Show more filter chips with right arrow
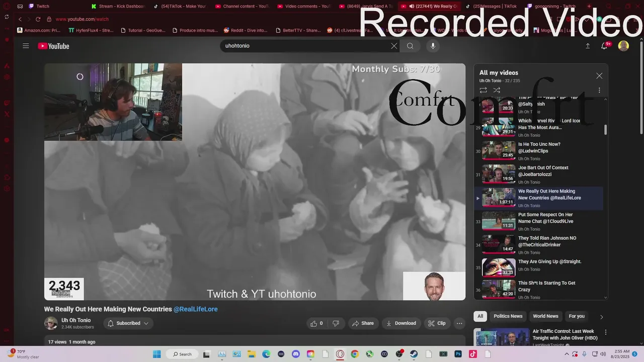The image size is (644, 362). [x=601, y=317]
